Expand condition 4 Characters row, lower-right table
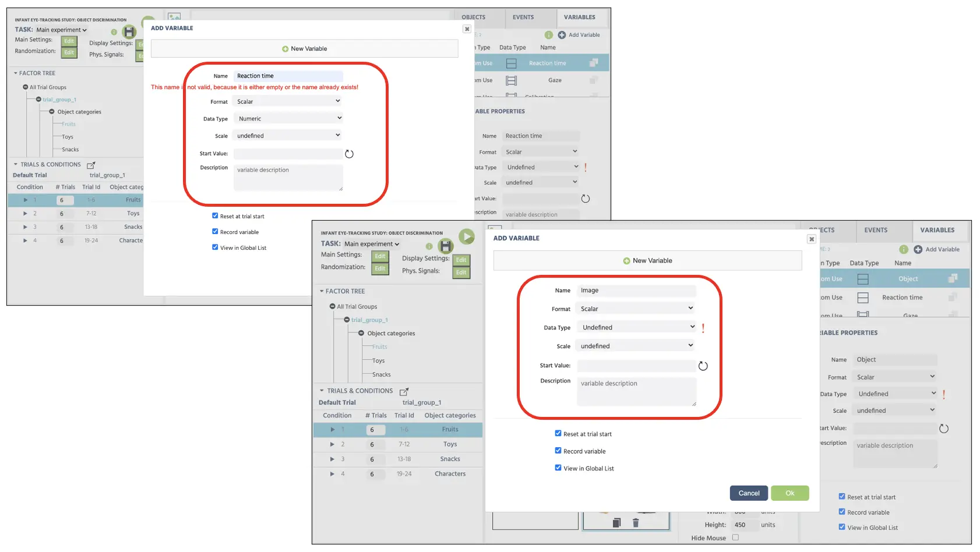Viewport: 980px width, 552px height. click(332, 474)
